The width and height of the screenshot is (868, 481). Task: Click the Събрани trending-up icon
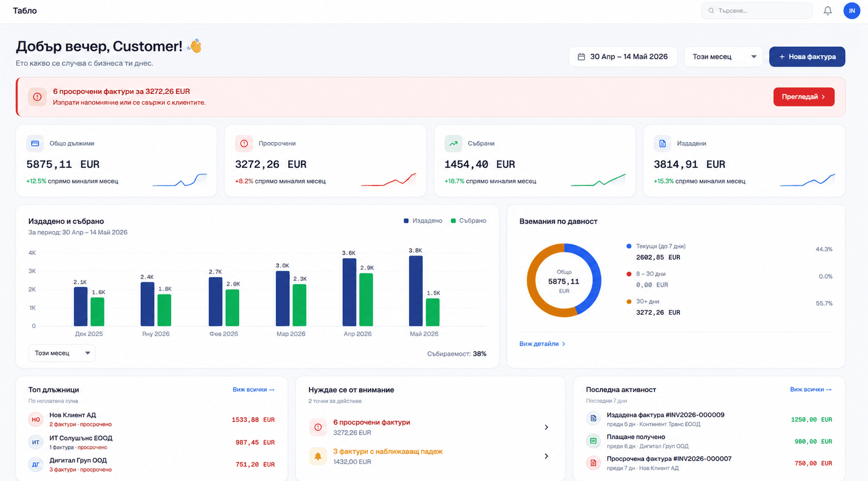[x=453, y=143]
